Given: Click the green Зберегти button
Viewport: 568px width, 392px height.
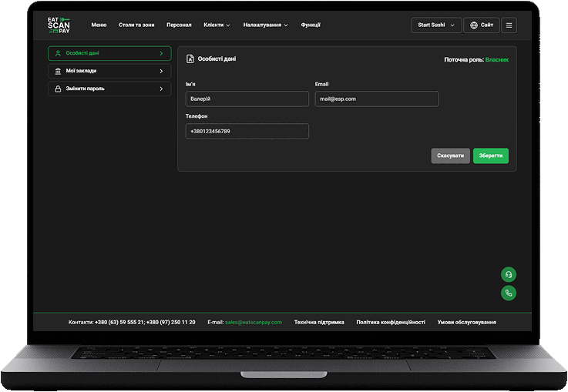Looking at the screenshot, I should (x=491, y=156).
